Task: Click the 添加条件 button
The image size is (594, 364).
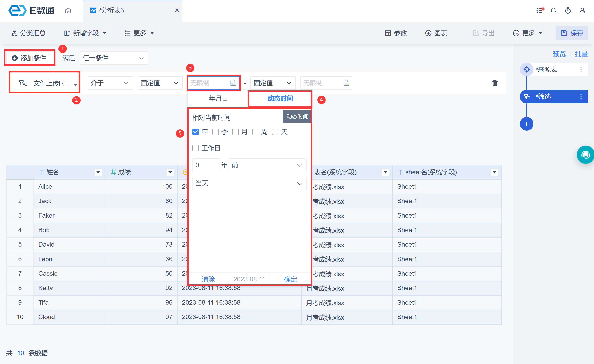Action: (x=29, y=58)
